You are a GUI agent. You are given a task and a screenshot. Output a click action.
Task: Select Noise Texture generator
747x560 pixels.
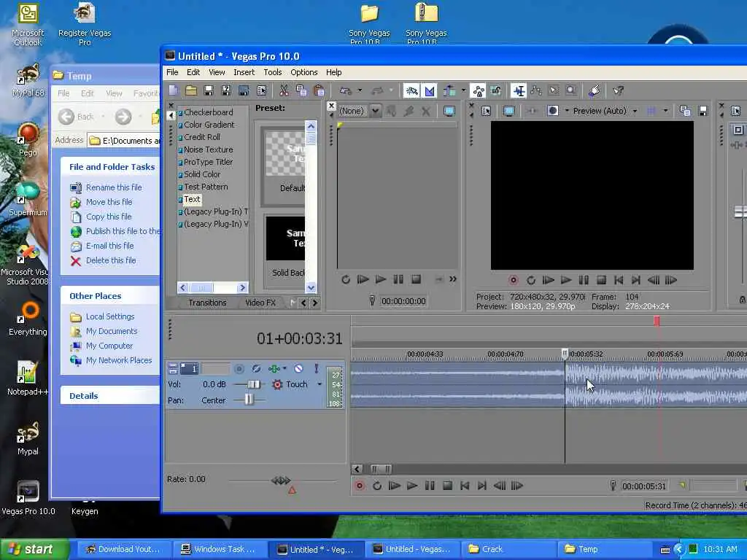(208, 149)
